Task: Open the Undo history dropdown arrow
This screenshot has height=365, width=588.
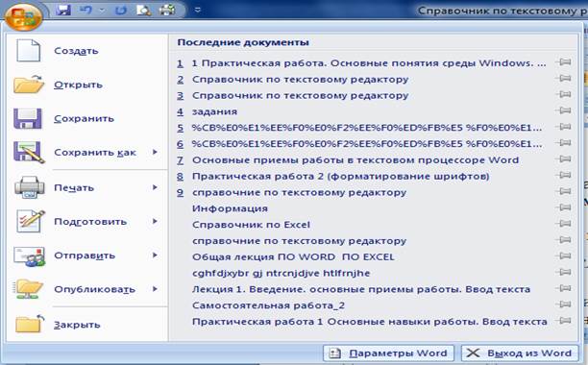Action: coord(102,11)
